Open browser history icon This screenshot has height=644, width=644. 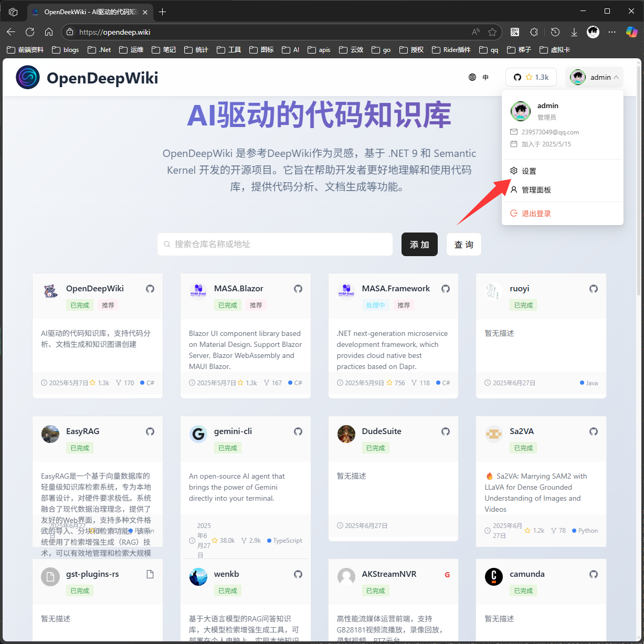pos(555,32)
